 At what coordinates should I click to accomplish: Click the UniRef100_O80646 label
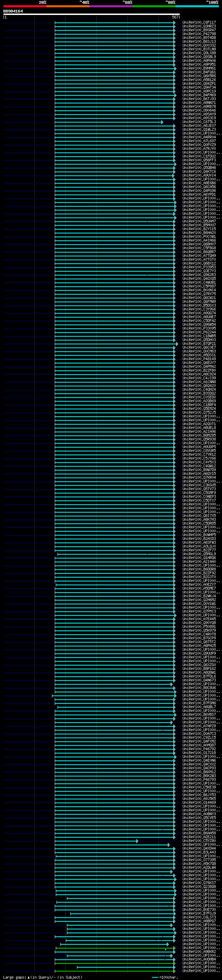(x=199, y=110)
